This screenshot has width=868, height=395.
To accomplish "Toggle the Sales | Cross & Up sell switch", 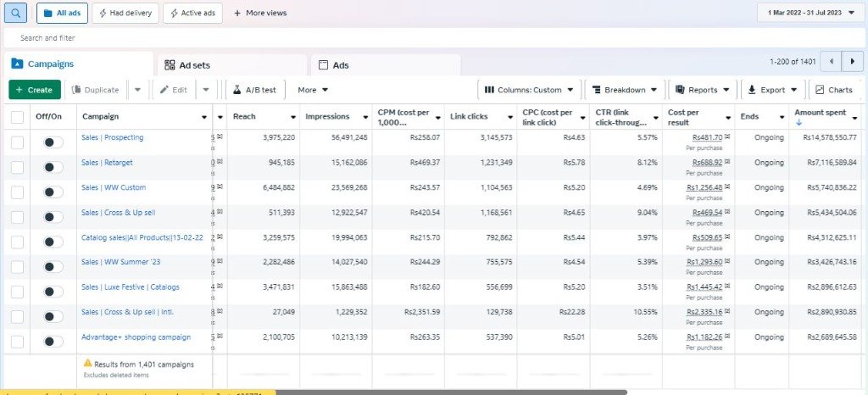I will [x=53, y=217].
